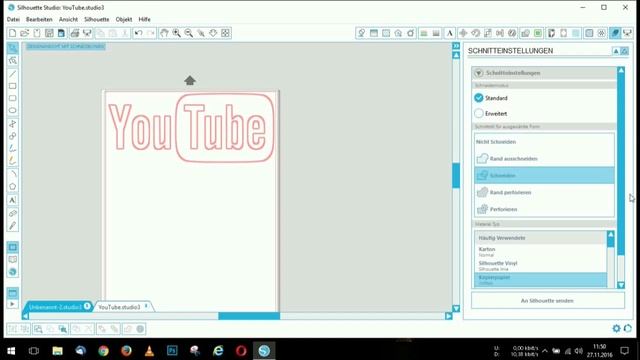Screen dimensions: 640x360
Task: Open Chrome from the taskbar
Action: point(103,351)
